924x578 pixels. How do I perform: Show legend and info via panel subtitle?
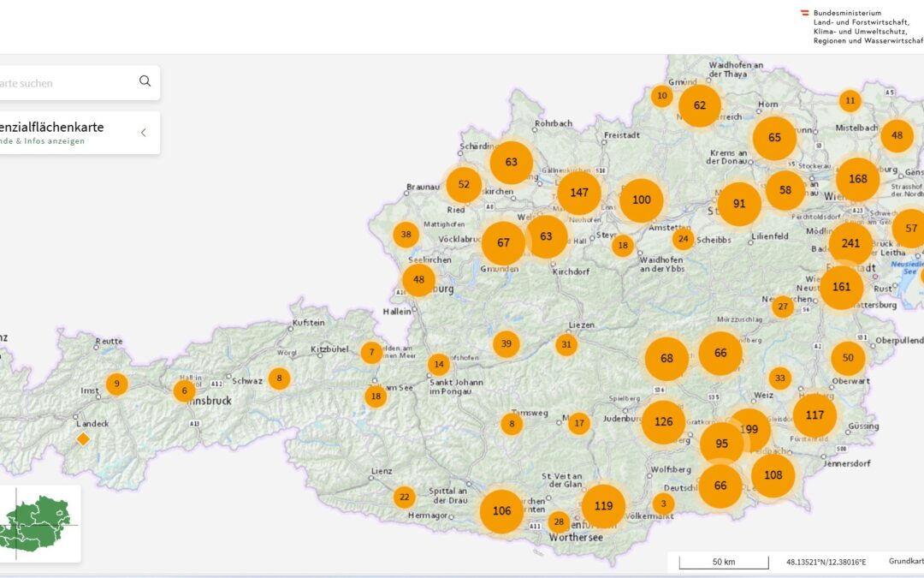(x=43, y=141)
